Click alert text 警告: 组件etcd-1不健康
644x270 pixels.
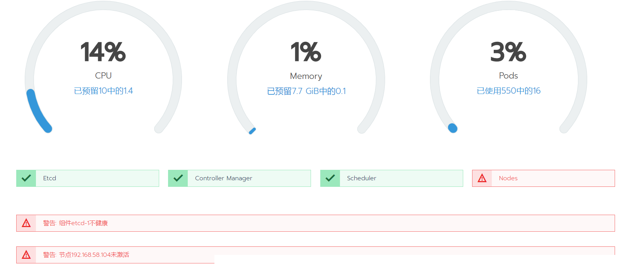pyautogui.click(x=75, y=223)
